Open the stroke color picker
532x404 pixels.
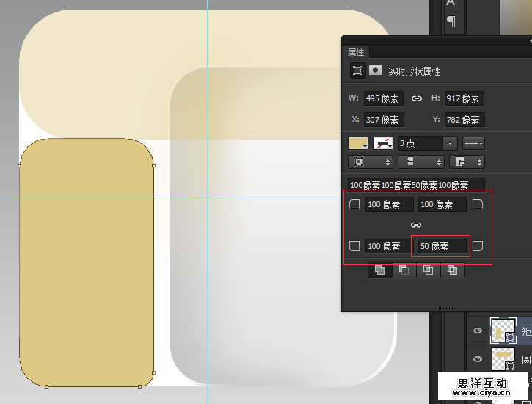point(383,143)
